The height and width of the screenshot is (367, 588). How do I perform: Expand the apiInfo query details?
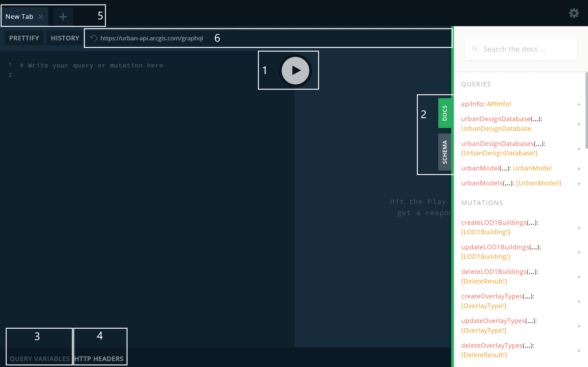(x=579, y=104)
